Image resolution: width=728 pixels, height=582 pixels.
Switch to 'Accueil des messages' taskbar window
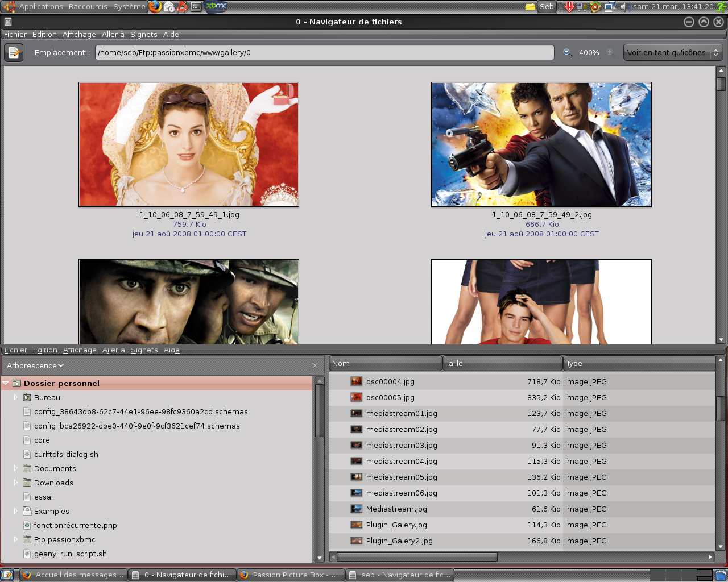pos(73,575)
